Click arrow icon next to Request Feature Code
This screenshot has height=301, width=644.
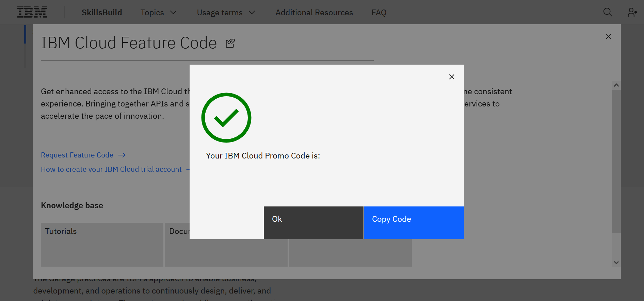pos(122,155)
